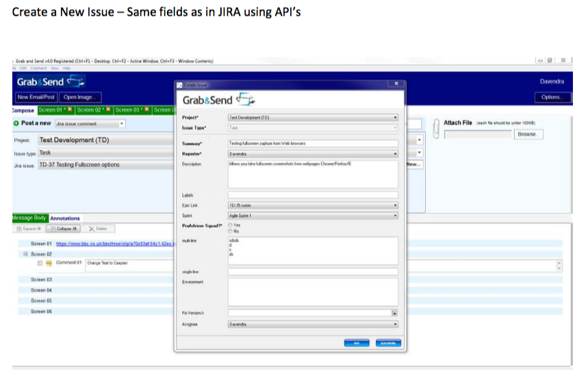Screen dimensions: 588x382
Task: Open the Assignee dropdown
Action: [395, 324]
